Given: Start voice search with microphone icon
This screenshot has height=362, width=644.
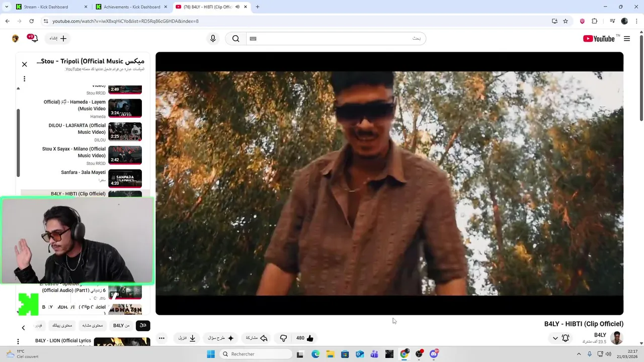Looking at the screenshot, I should pyautogui.click(x=213, y=39).
